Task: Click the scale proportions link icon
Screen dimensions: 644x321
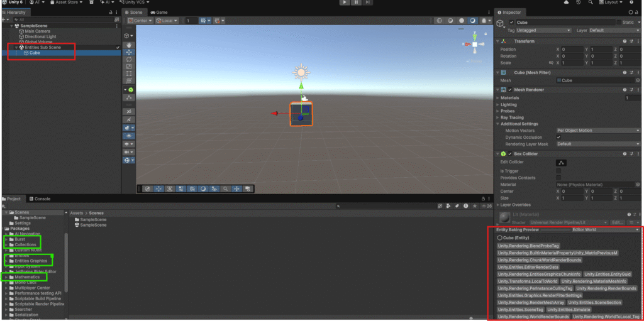Action: coord(551,63)
